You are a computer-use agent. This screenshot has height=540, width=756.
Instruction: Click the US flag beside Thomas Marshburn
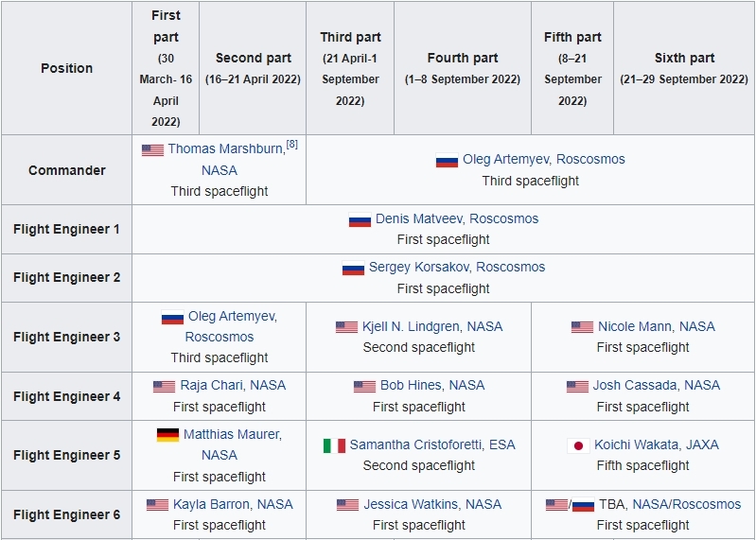point(152,149)
